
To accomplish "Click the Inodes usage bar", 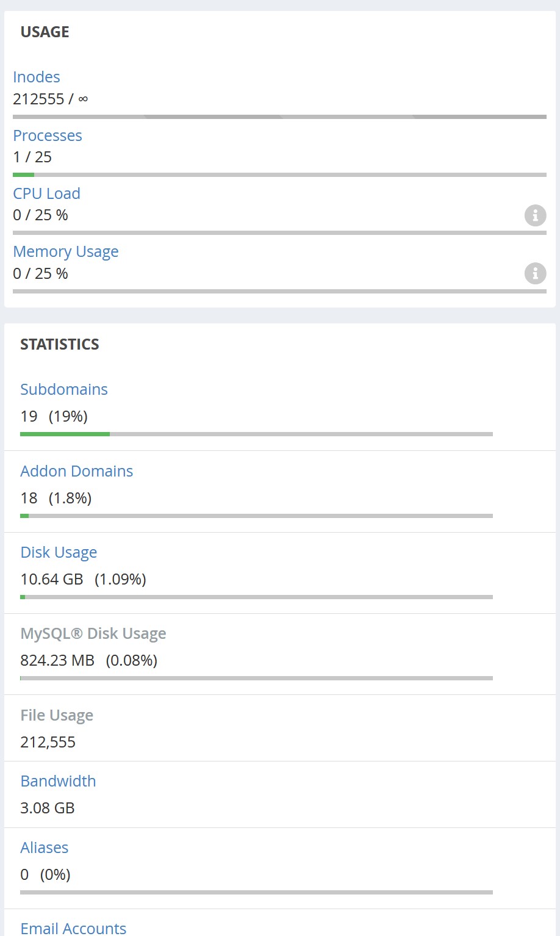I will (279, 117).
